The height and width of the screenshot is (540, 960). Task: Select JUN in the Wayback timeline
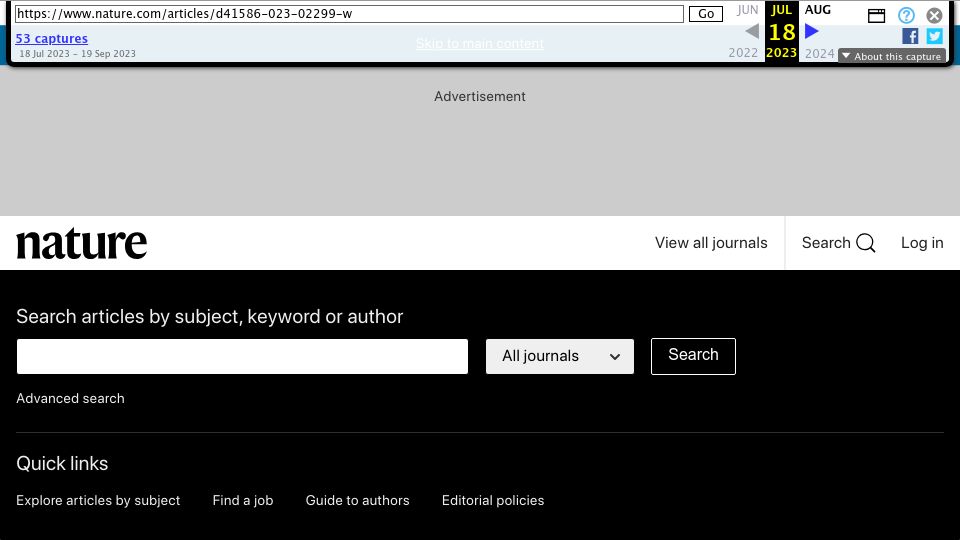(747, 10)
